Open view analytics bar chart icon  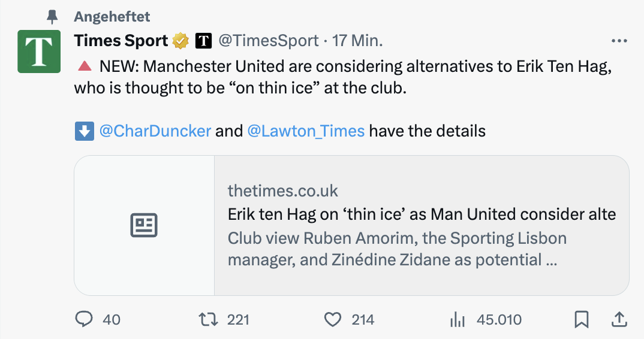[458, 320]
